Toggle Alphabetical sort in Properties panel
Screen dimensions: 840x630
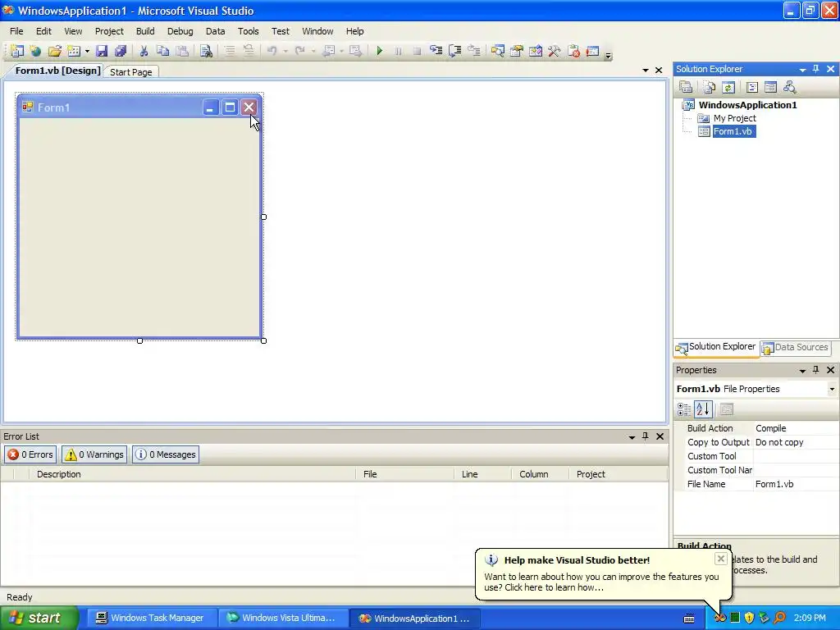703,409
